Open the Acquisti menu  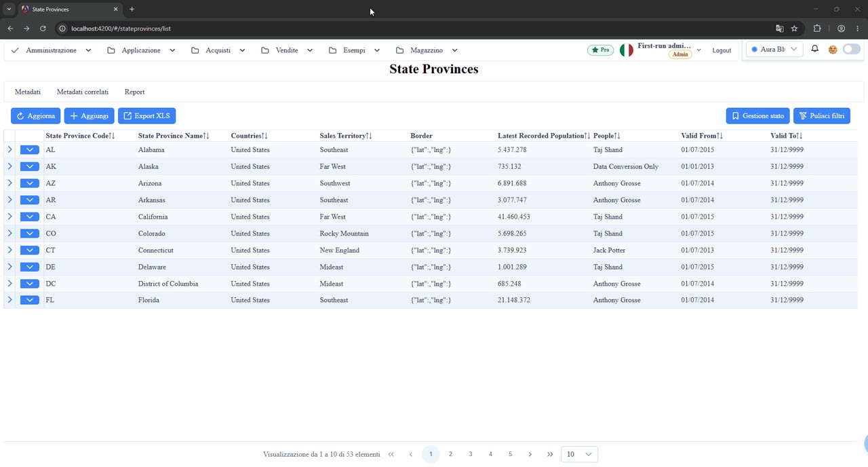(218, 50)
